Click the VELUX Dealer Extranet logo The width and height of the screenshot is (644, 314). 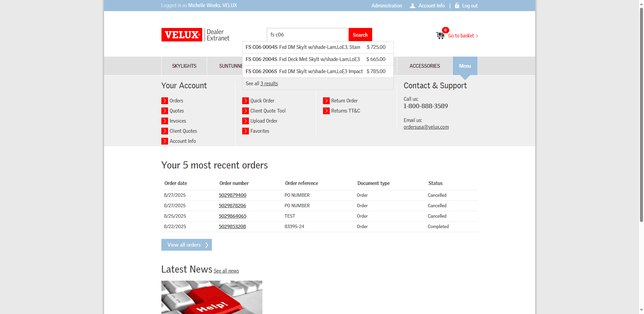tap(195, 35)
